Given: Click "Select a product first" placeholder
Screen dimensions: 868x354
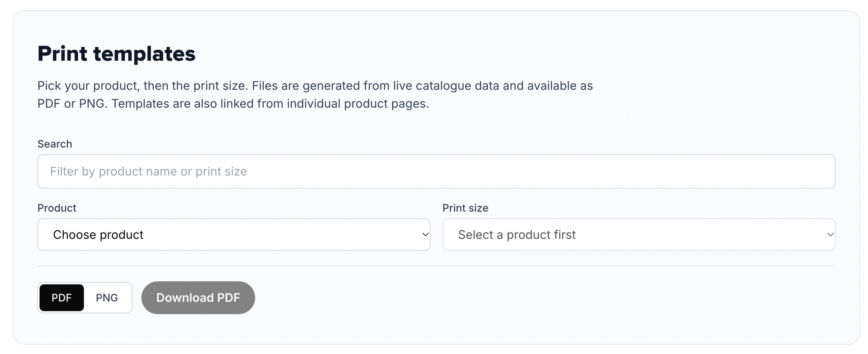Looking at the screenshot, I should pos(517,235).
